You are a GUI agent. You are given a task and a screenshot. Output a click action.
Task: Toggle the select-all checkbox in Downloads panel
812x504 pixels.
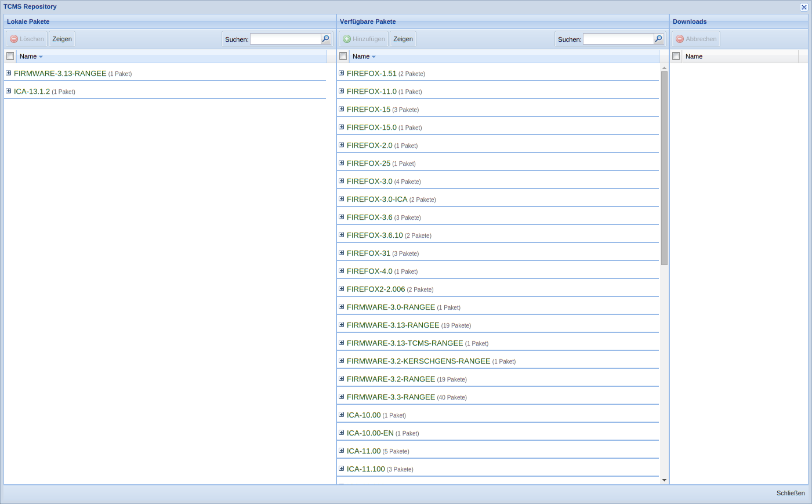click(x=676, y=56)
